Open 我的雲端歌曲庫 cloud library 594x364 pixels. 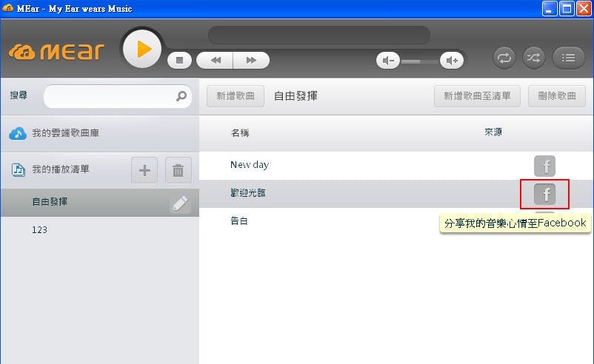point(65,134)
